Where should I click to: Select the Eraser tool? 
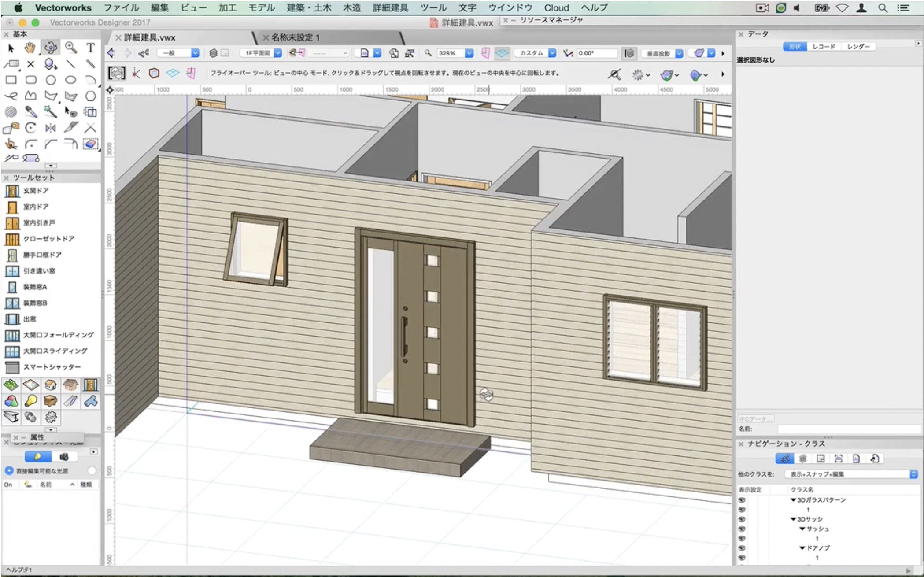click(x=90, y=144)
